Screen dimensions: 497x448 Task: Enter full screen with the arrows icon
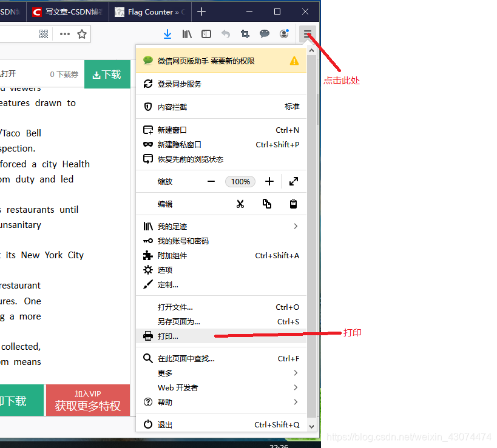(294, 181)
